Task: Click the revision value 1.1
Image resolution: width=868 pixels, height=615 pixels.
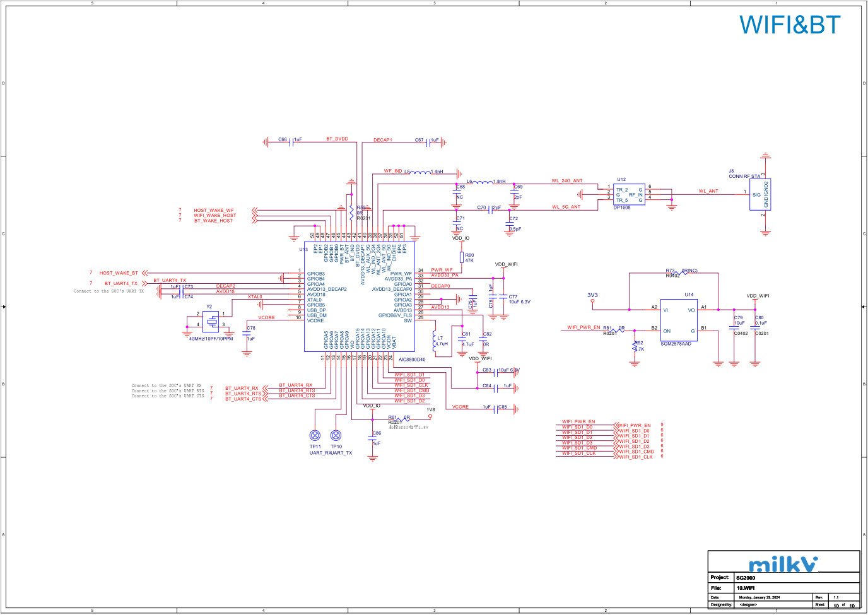Action: tap(836, 597)
